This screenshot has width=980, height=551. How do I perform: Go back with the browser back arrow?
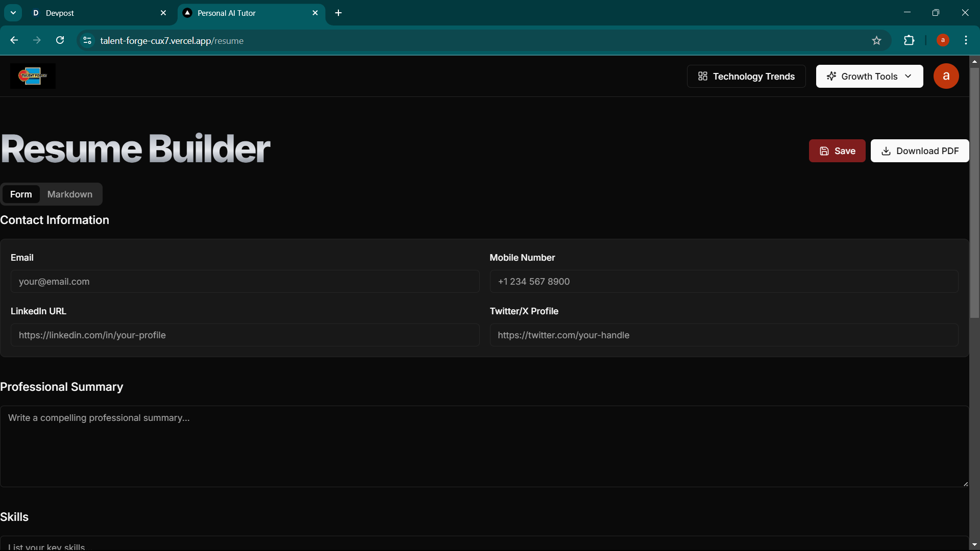point(14,40)
